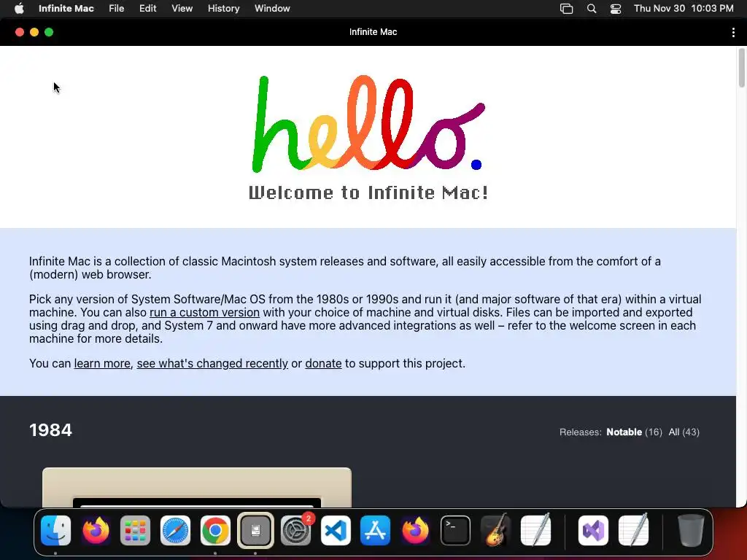Click the "donate" link

(x=323, y=363)
